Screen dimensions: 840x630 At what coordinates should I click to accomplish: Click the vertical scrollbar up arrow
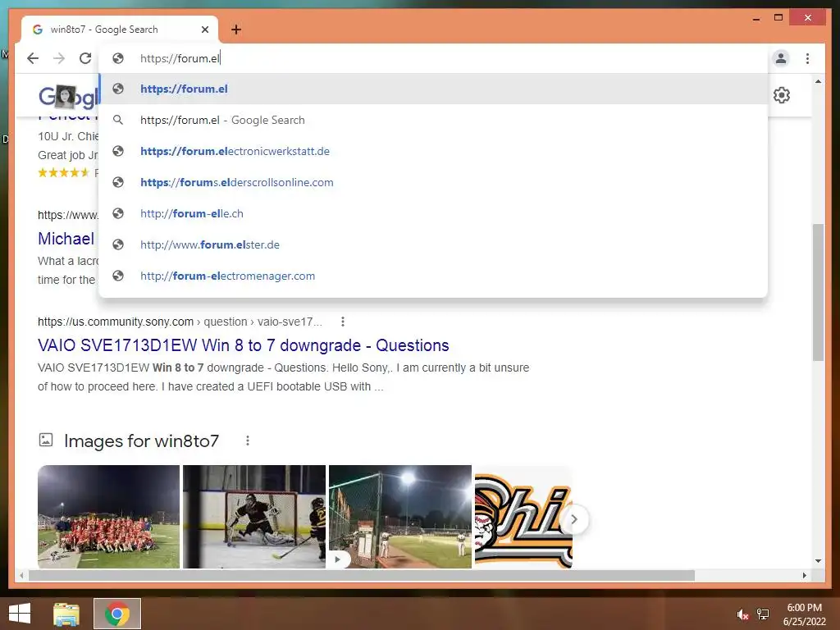(x=818, y=81)
